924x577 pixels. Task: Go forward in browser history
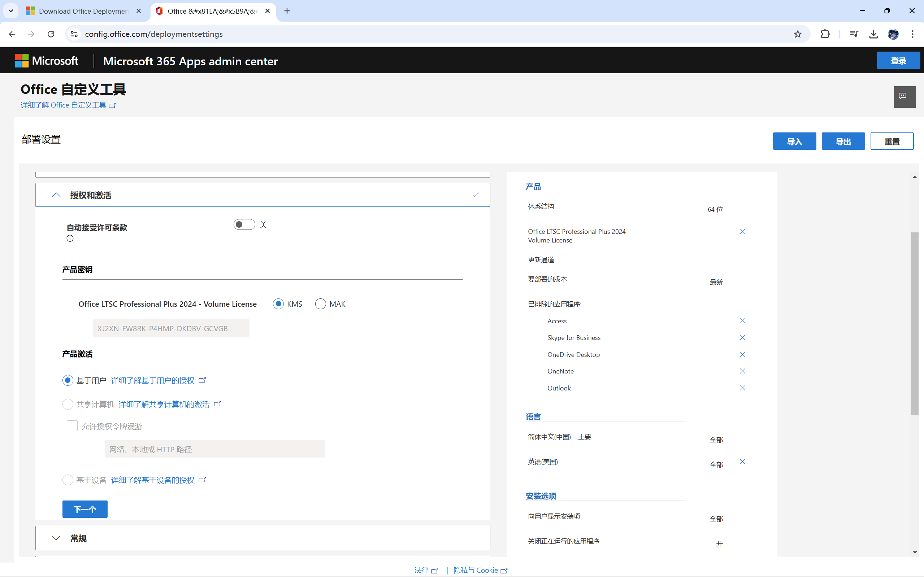click(x=31, y=34)
